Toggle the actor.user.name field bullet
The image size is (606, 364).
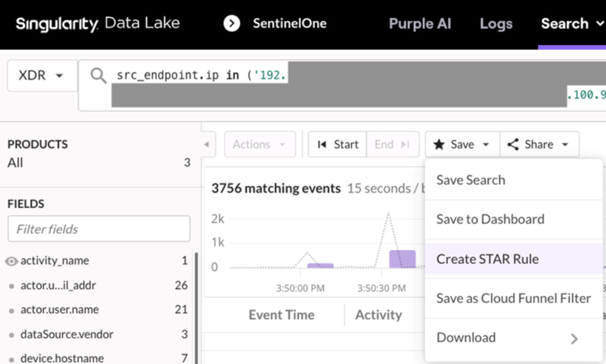click(11, 311)
